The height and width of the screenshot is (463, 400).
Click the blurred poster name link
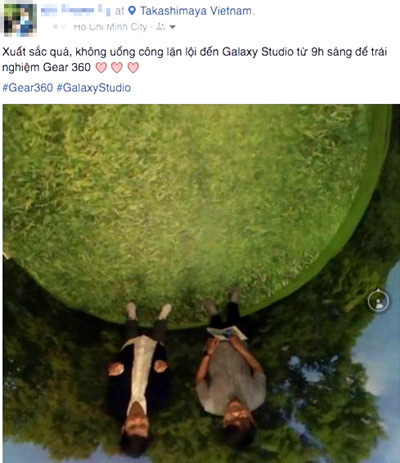75,11
